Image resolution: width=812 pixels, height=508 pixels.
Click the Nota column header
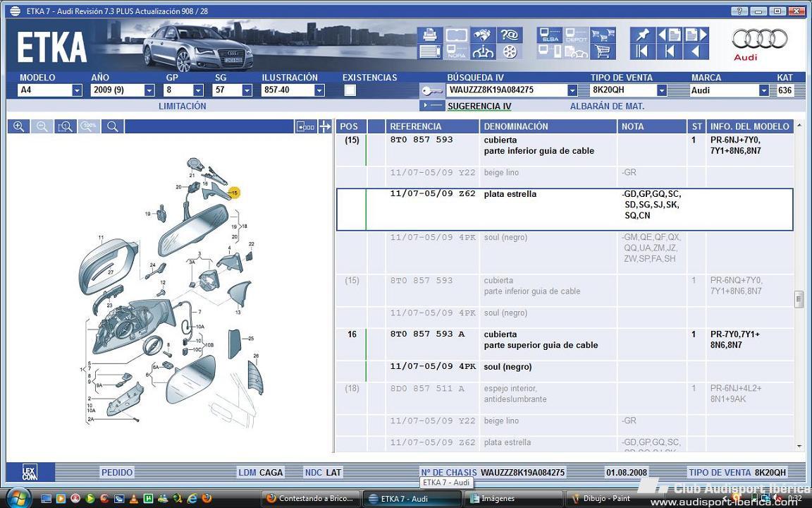coord(651,126)
